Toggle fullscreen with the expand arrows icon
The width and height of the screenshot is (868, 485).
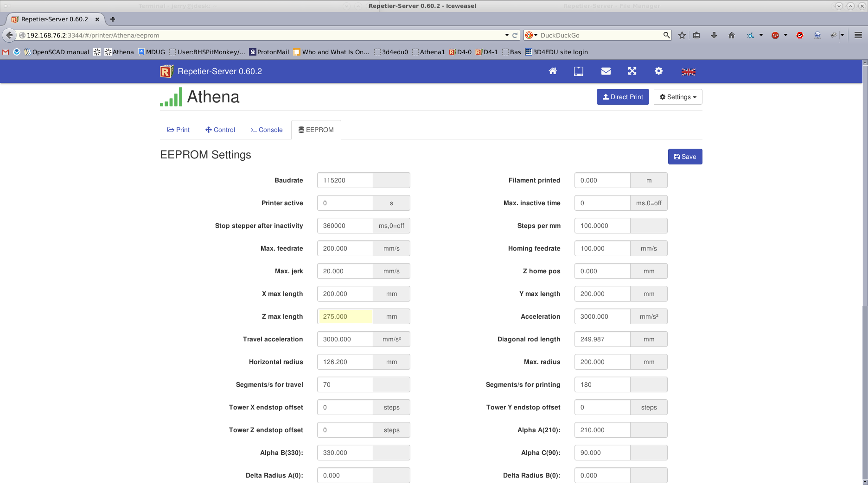[x=632, y=71]
